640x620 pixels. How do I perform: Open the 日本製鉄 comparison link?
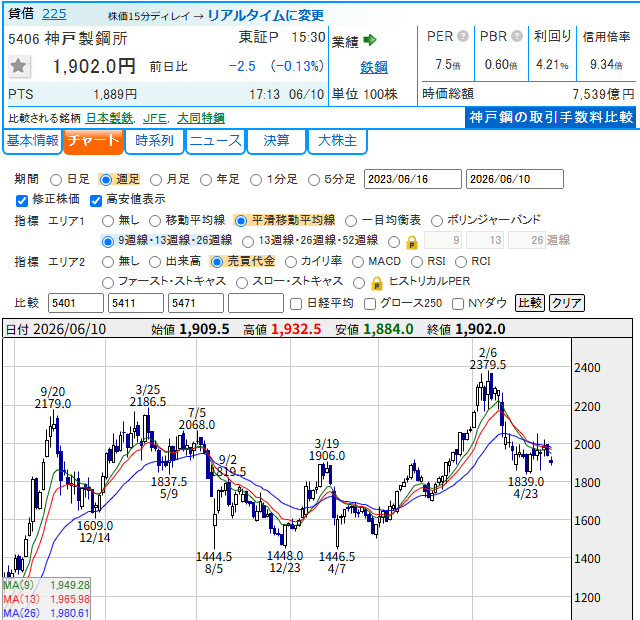(109, 118)
